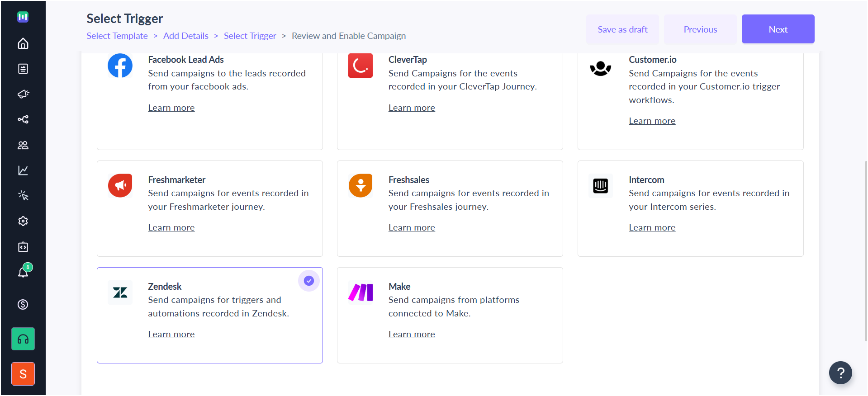Open Learn more for Freshsales
Viewport: 868px width, 396px height.
[x=412, y=227]
